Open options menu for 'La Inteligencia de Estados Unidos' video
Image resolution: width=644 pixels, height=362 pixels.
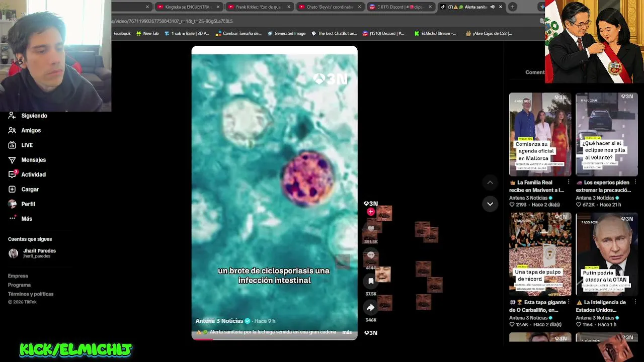(x=635, y=303)
